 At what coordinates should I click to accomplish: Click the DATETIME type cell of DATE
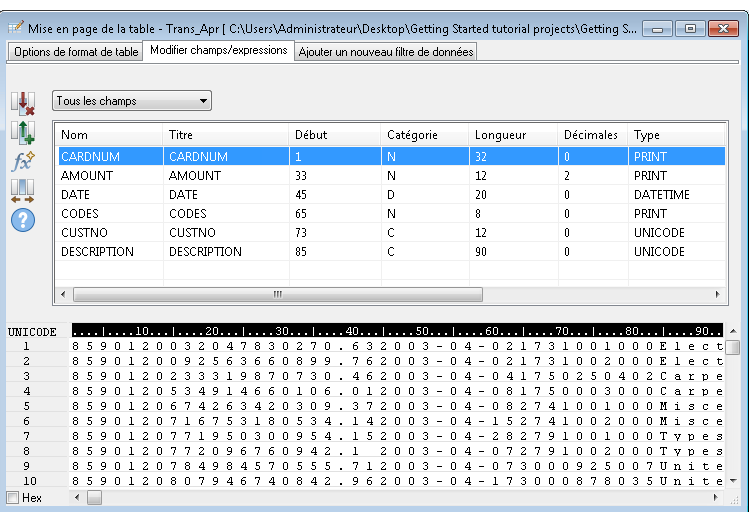(x=661, y=194)
